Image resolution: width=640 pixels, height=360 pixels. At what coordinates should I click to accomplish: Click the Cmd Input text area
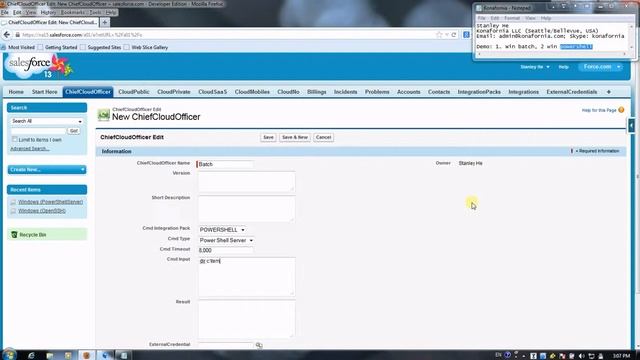[247, 277]
